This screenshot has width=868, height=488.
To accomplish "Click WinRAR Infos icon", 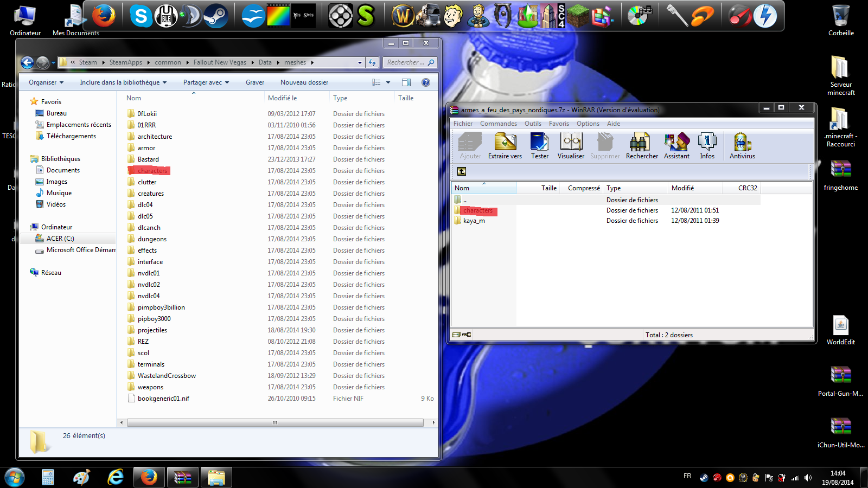I will point(707,146).
